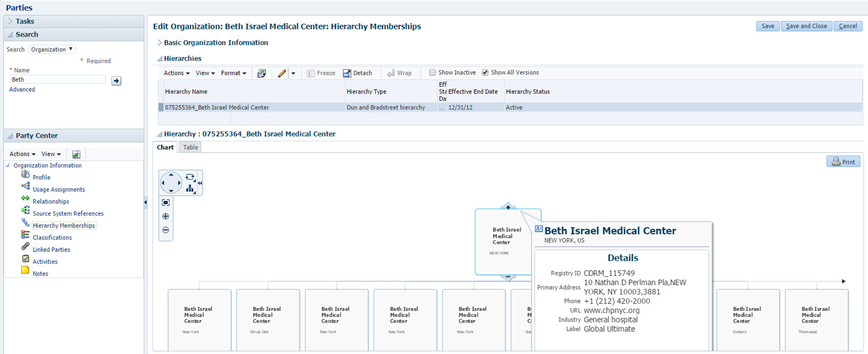
Task: Click the Detach table button
Action: tap(357, 73)
